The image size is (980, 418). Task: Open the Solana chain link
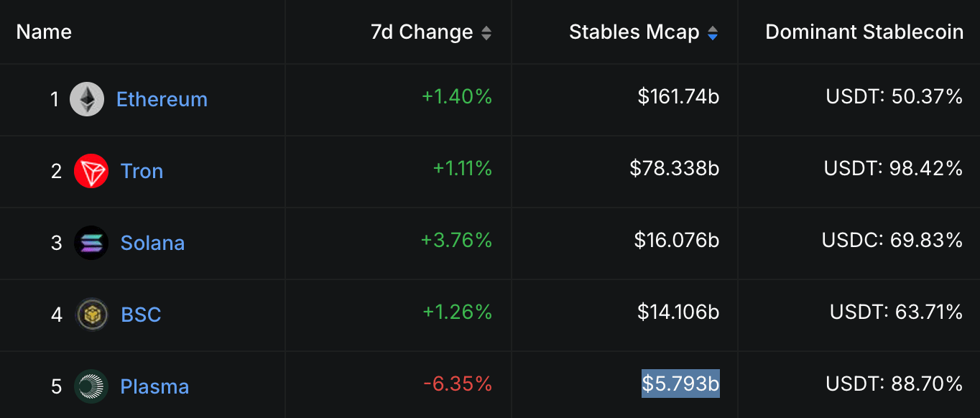[152, 243]
